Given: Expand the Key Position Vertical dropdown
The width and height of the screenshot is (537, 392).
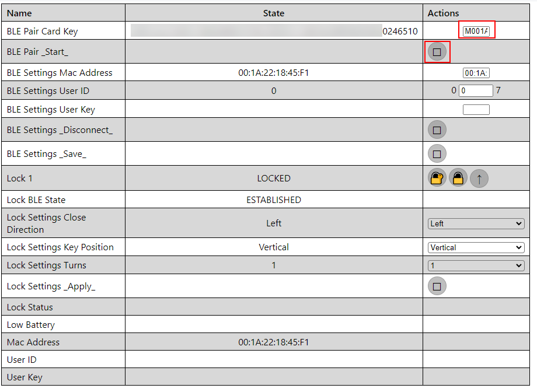Looking at the screenshot, I should pyautogui.click(x=476, y=247).
